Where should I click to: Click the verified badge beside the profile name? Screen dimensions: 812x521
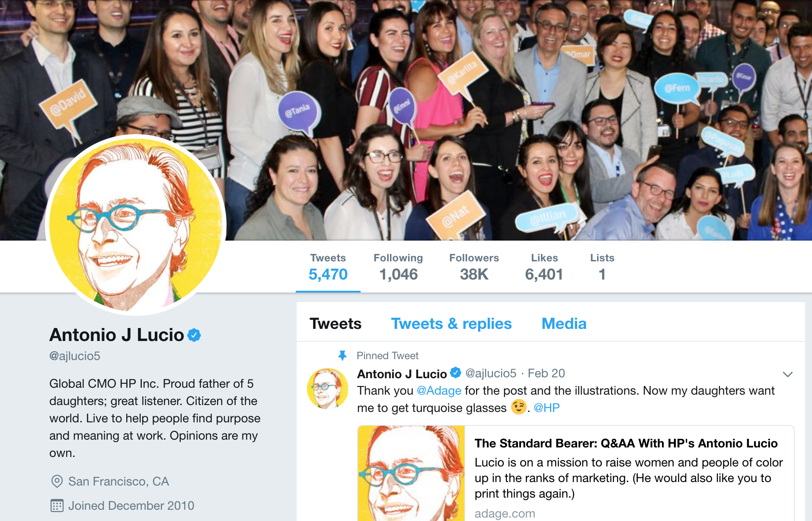(194, 335)
